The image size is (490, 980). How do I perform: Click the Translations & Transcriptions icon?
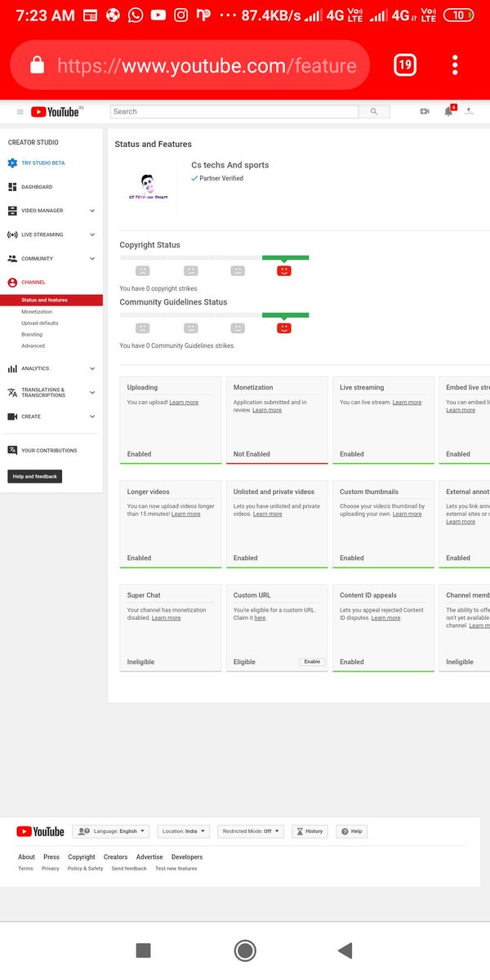tap(12, 393)
